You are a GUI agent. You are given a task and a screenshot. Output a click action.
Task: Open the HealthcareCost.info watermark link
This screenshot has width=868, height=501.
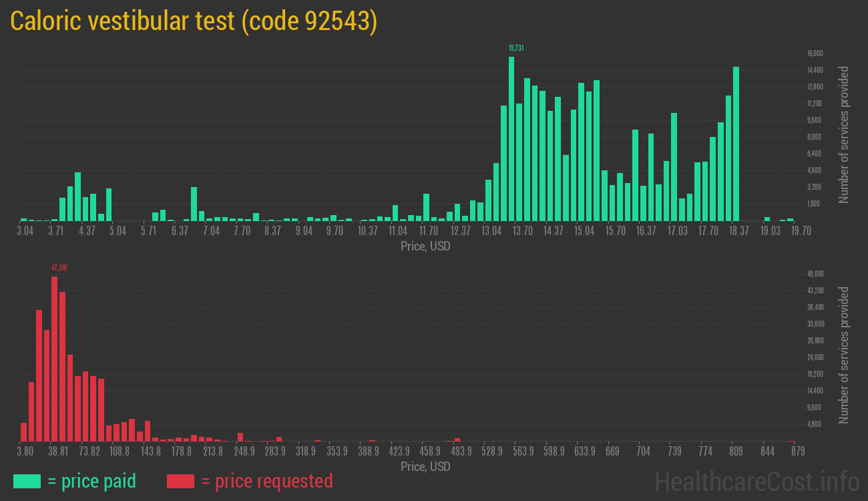pos(756,481)
